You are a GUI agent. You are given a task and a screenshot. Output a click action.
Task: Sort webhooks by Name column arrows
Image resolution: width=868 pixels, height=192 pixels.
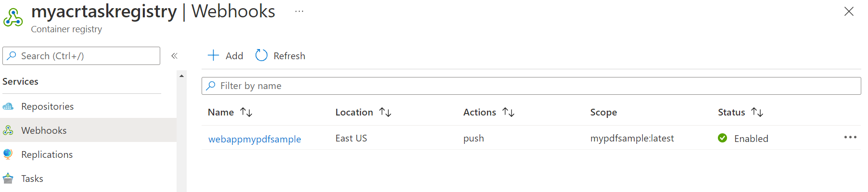coord(246,112)
